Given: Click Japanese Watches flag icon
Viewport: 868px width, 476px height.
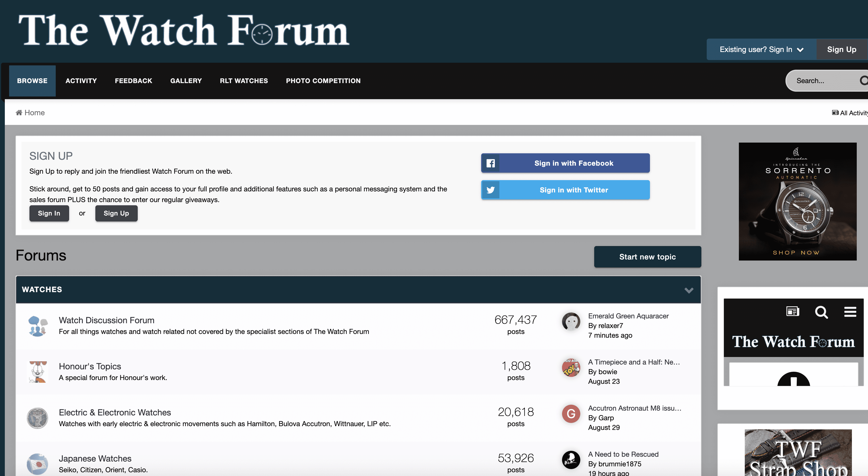Looking at the screenshot, I should click(x=38, y=464).
